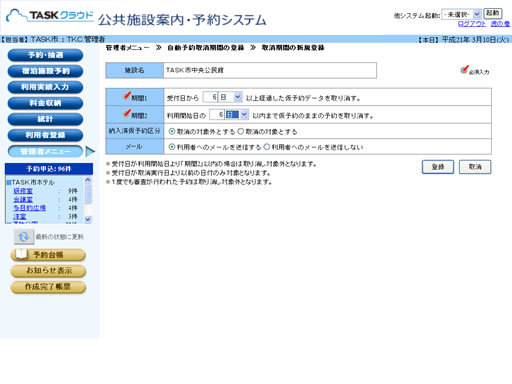Click the 取消 button
Screen dimensions: 512x384
tap(475, 167)
